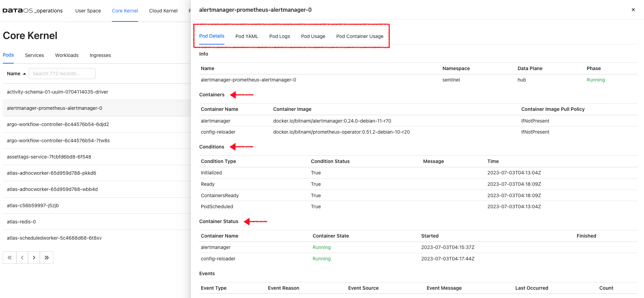The image size is (644, 298).
Task: Select pod assettags-service-7fcbfd6bd8-6f548
Action: (x=97, y=157)
